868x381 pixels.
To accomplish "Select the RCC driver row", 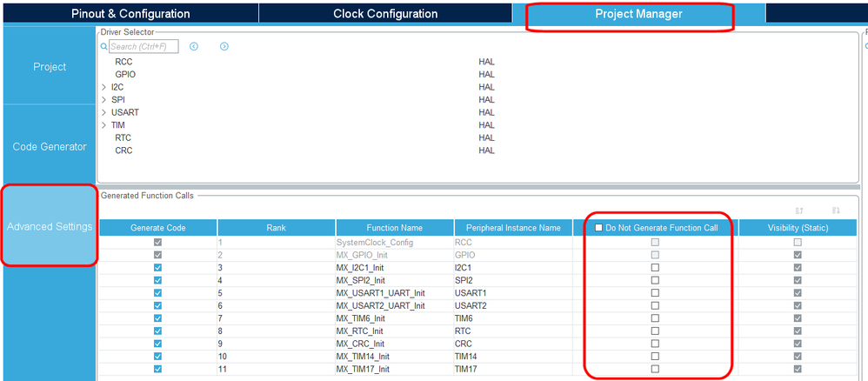I will (124, 62).
